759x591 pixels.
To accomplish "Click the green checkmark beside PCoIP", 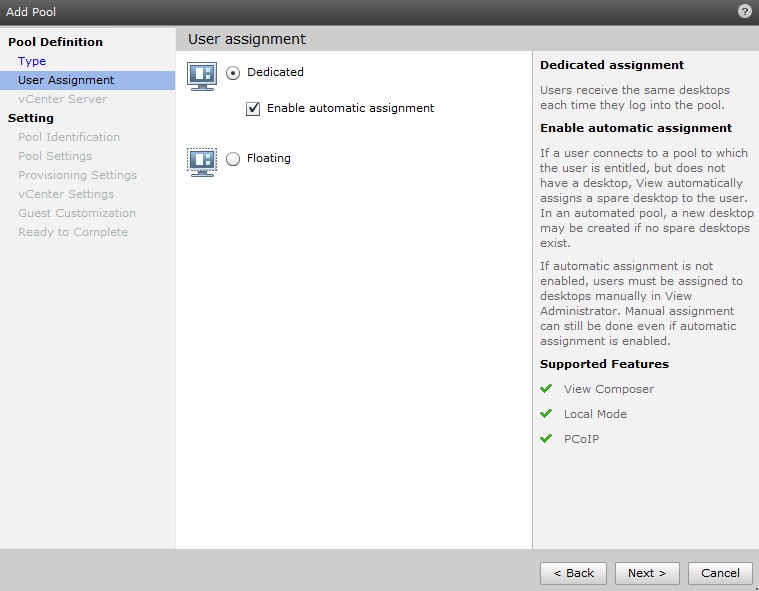I will point(546,439).
